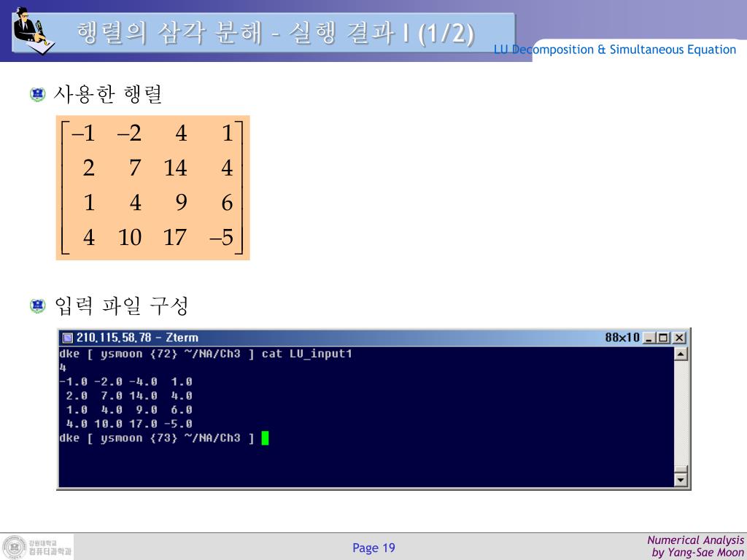Click the '210.115.58.78 - Zterm' title text

(x=137, y=338)
